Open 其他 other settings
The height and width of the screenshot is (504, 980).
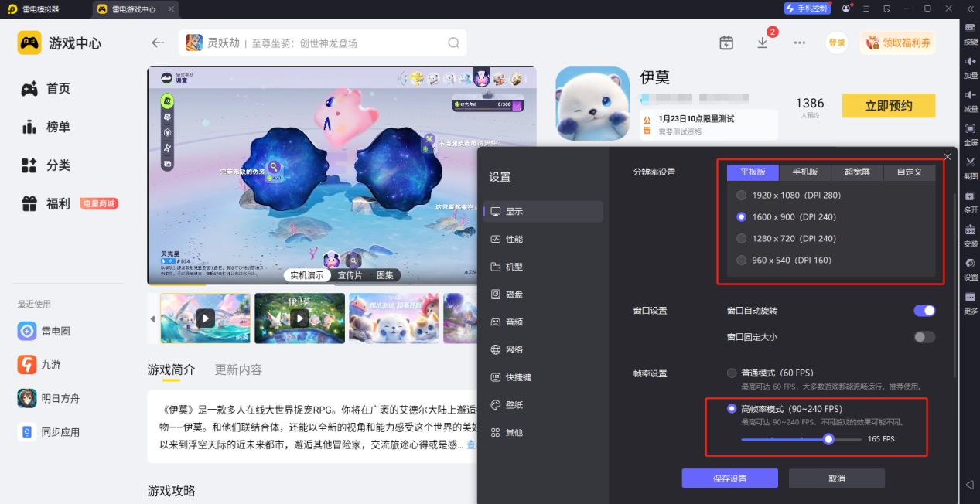click(x=543, y=432)
